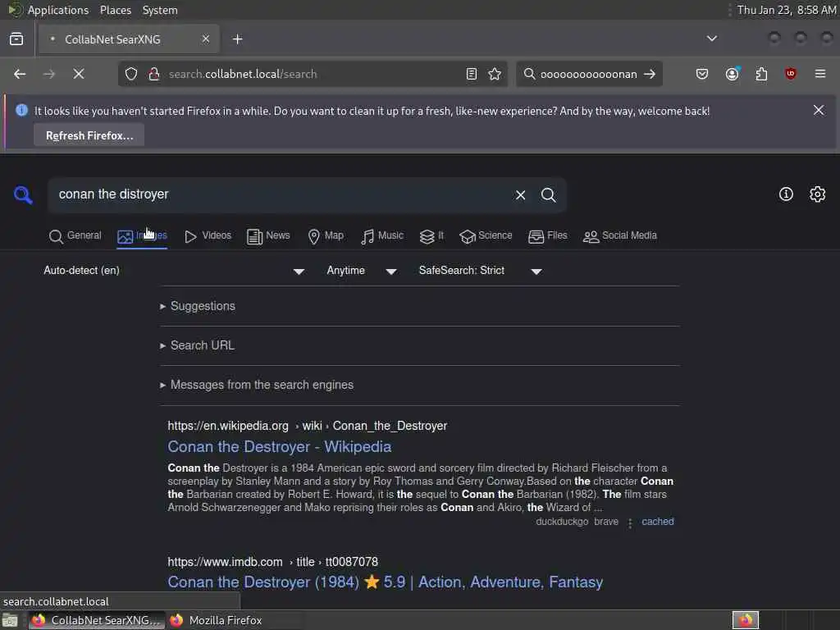Click the site connection padlock icon

click(154, 74)
